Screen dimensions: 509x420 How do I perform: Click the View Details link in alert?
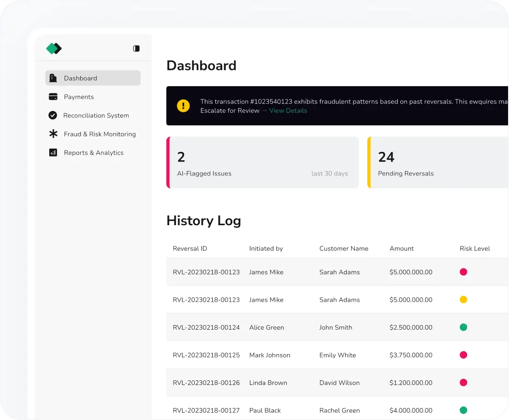point(288,111)
